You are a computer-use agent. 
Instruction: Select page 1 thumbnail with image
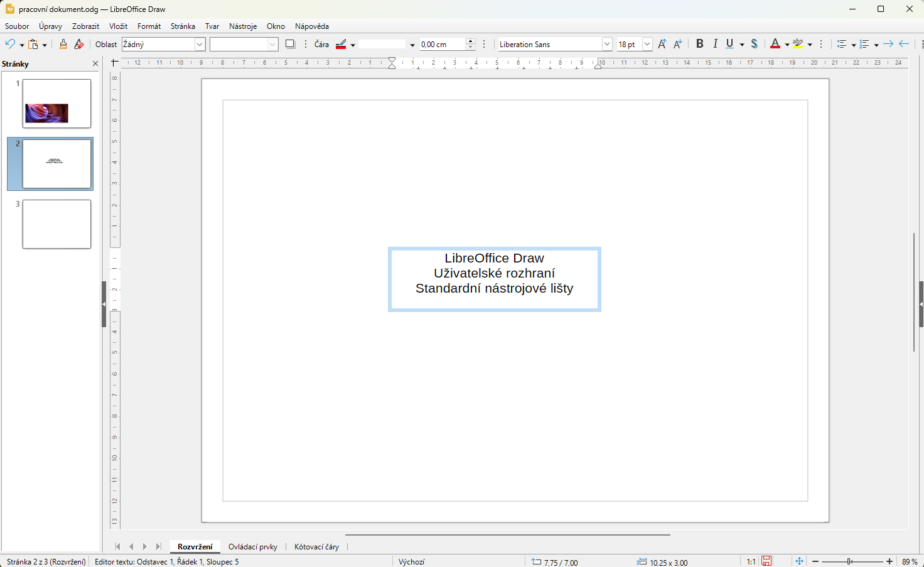click(56, 104)
